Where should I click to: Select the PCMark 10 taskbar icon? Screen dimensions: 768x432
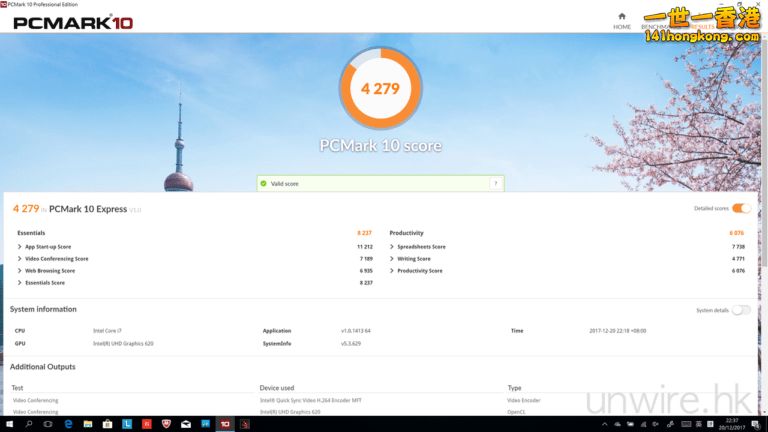pyautogui.click(x=225, y=424)
